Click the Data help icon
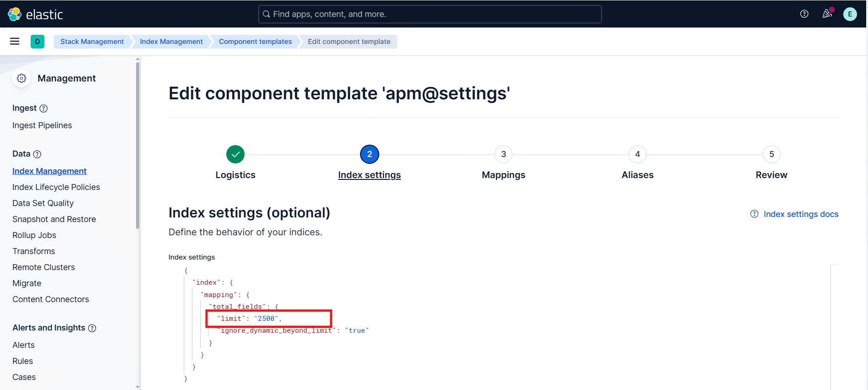This screenshot has width=868, height=390. [x=38, y=154]
